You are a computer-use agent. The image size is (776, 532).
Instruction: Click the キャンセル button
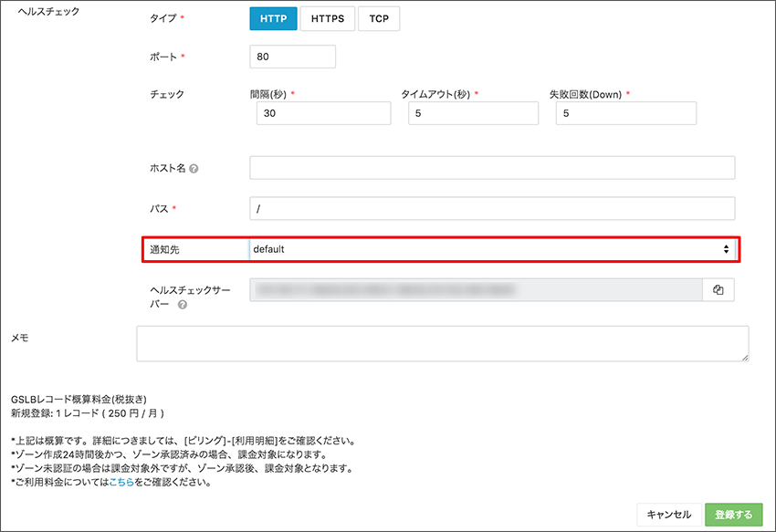point(670,514)
